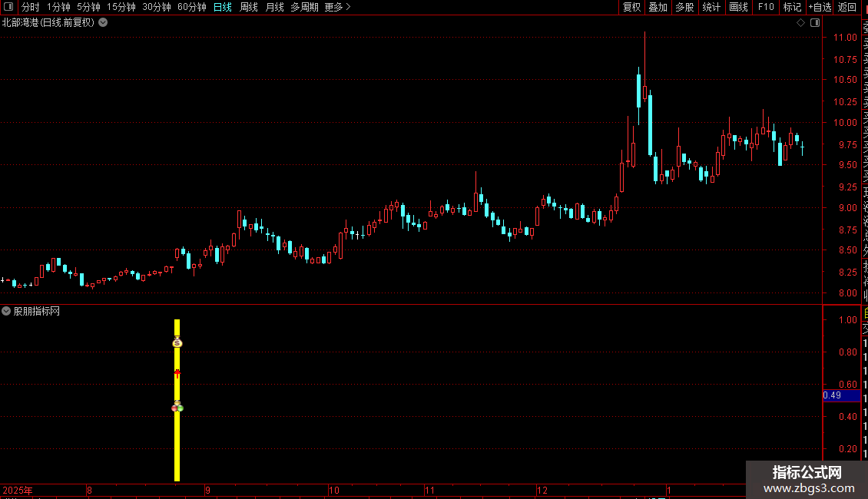Click 返回 to go back
This screenshot has width=868, height=499.
pos(847,7)
